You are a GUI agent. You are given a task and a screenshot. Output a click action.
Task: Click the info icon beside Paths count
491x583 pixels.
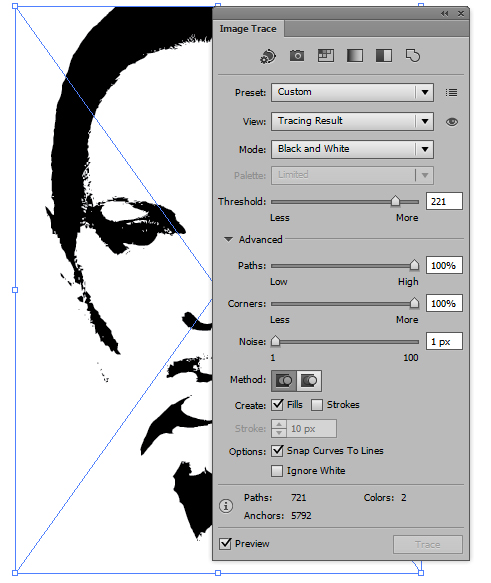click(x=226, y=506)
